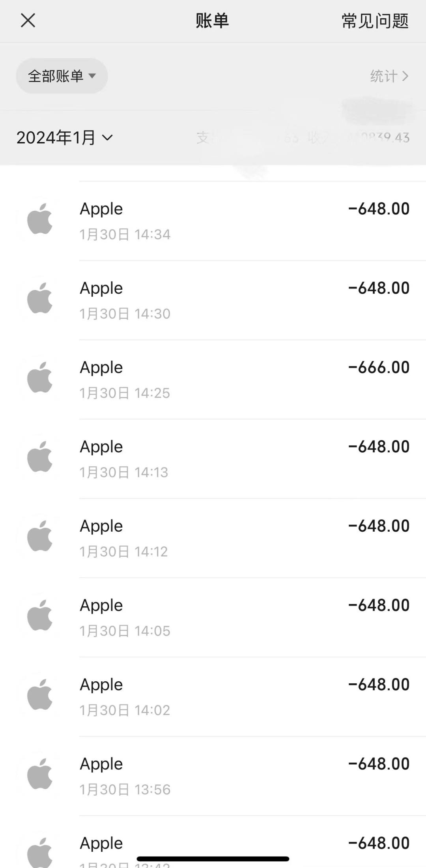View -648.00 amount at 14:30
The width and height of the screenshot is (426, 868).
[x=379, y=288]
